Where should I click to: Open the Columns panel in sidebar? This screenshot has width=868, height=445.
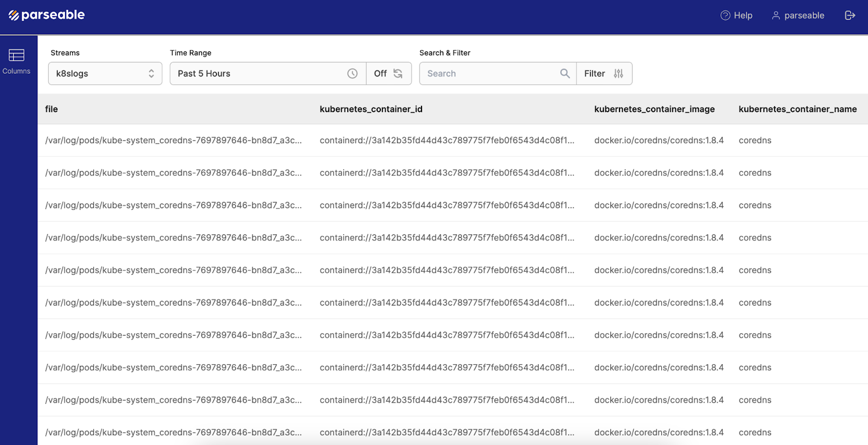(x=16, y=61)
